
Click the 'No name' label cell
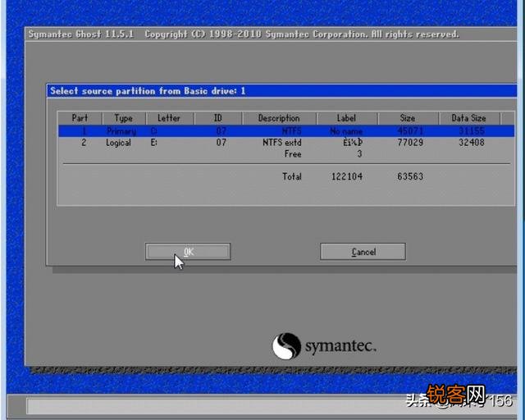click(346, 131)
